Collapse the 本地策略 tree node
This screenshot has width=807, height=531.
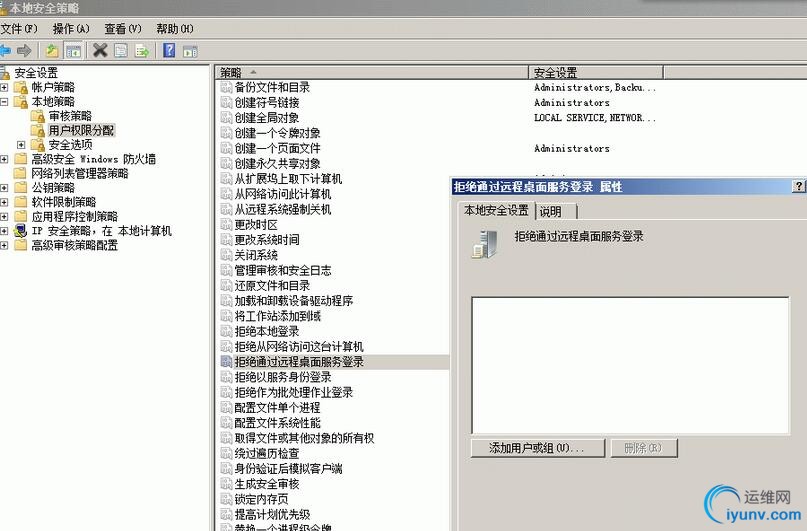coord(4,102)
